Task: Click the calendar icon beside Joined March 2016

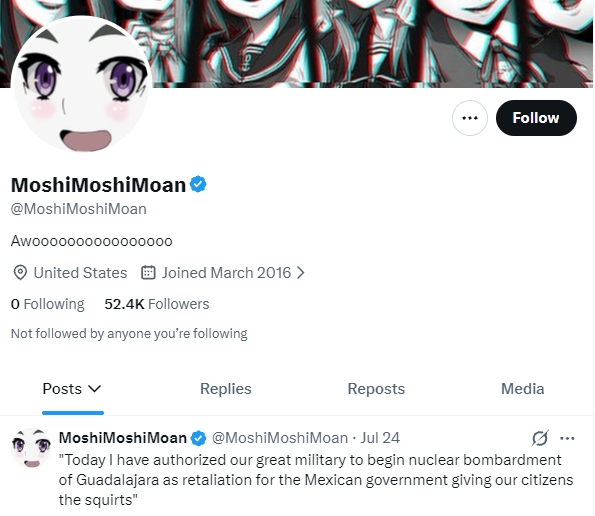Action: 148,272
